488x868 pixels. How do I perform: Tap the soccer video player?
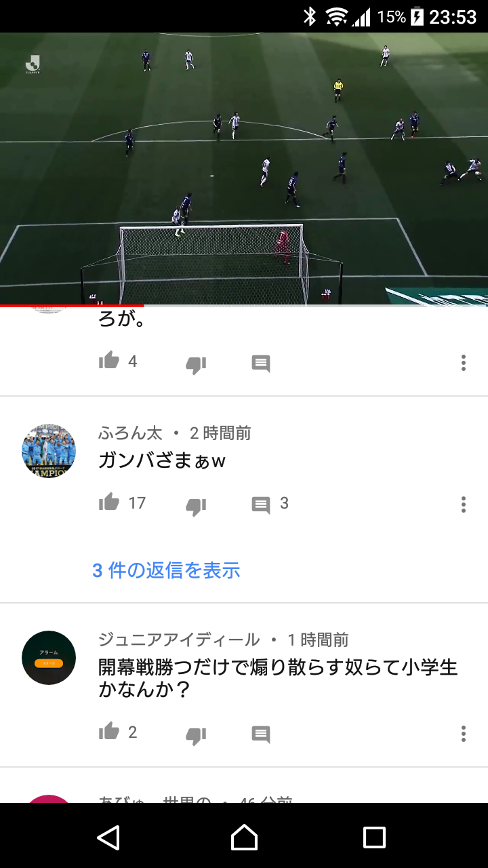pyautogui.click(x=244, y=169)
